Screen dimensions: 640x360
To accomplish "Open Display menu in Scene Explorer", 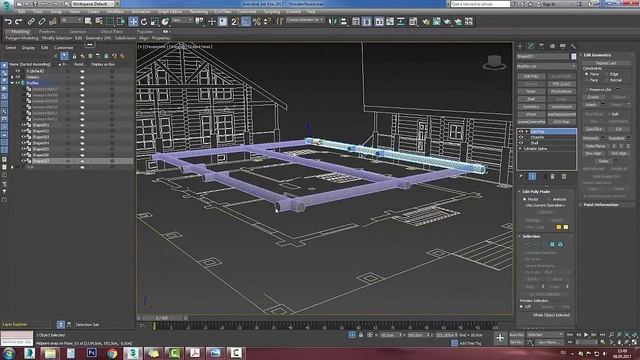I will (x=28, y=48).
